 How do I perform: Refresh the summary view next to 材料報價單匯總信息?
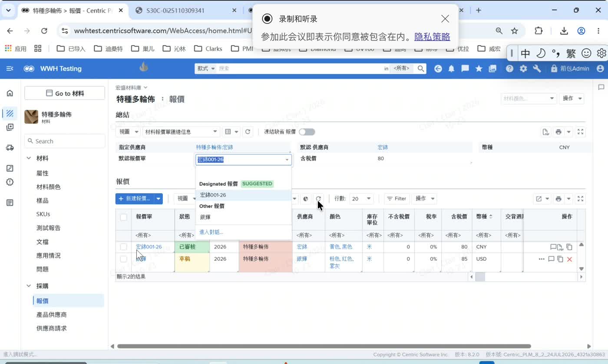point(248,132)
